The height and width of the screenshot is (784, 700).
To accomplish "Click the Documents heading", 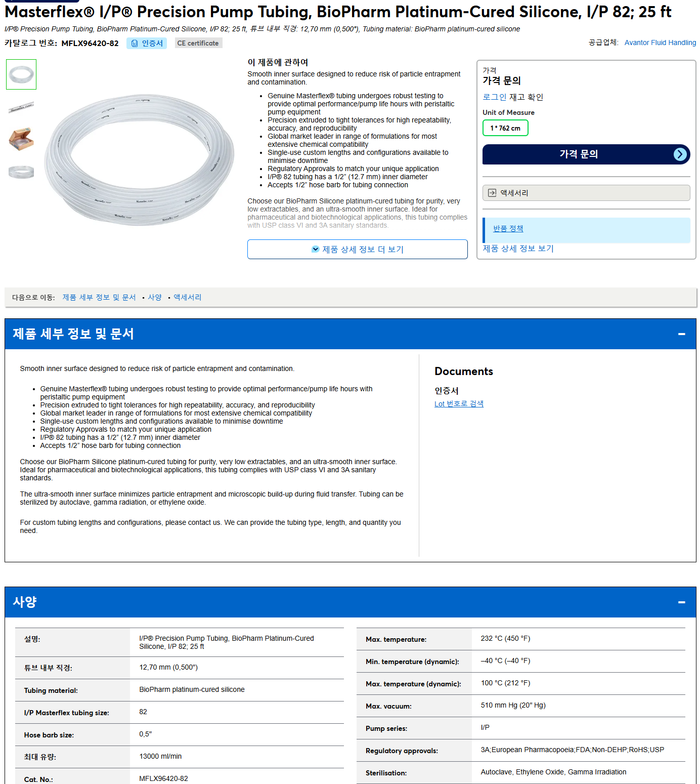I will [x=463, y=372].
